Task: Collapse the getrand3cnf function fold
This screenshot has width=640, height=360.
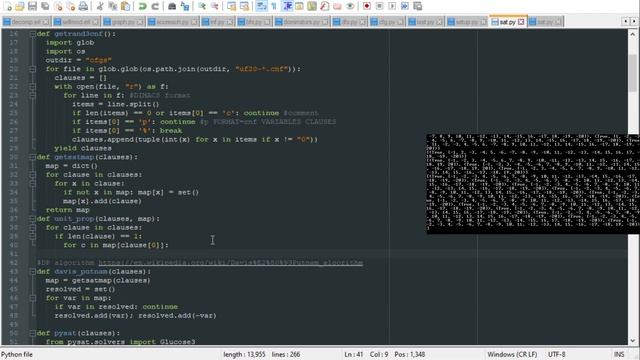Action: (33, 34)
